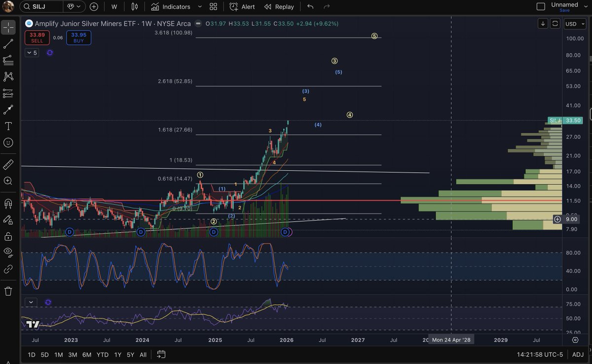Image resolution: width=592 pixels, height=364 pixels.
Task: Collapse the 5 indicators legend
Action: pos(32,53)
